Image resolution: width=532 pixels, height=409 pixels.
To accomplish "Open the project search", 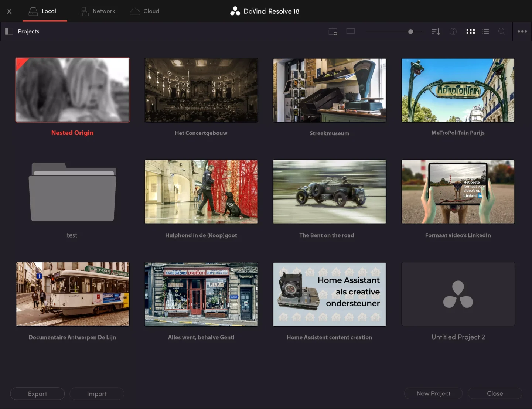I will pos(502,31).
